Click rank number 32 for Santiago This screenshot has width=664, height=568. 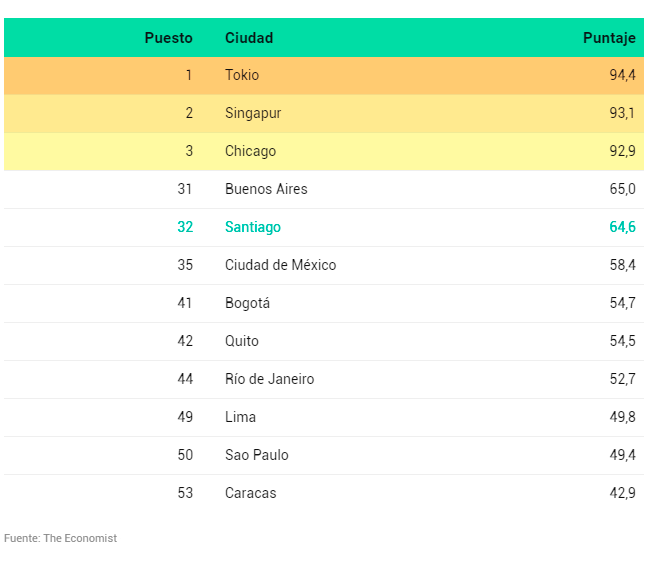[x=185, y=227]
